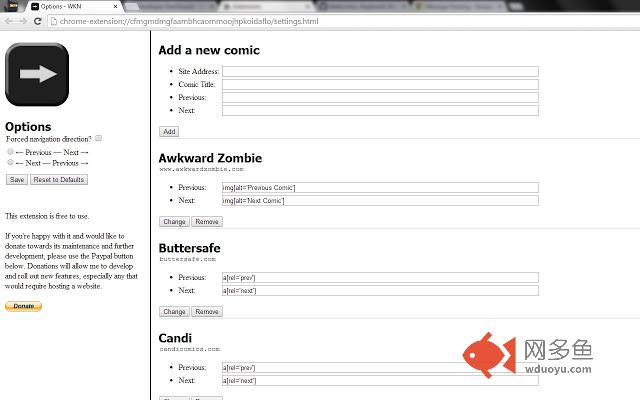
Task: Close the Options - WKN tab
Action: 116,7
